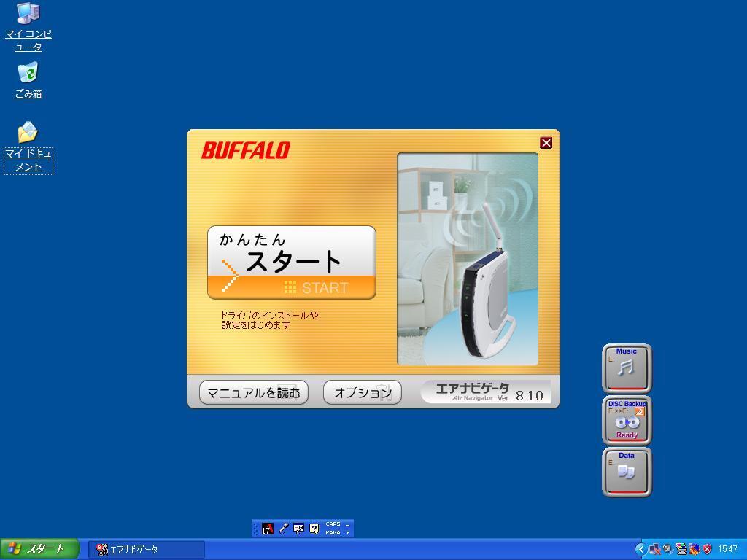Open the オプション settings button

362,392
